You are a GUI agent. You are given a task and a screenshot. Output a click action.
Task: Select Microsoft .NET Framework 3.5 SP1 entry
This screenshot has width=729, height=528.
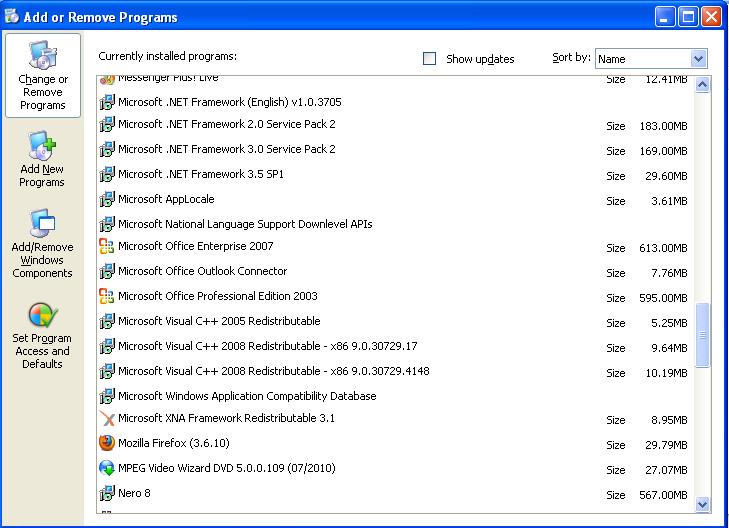201,174
